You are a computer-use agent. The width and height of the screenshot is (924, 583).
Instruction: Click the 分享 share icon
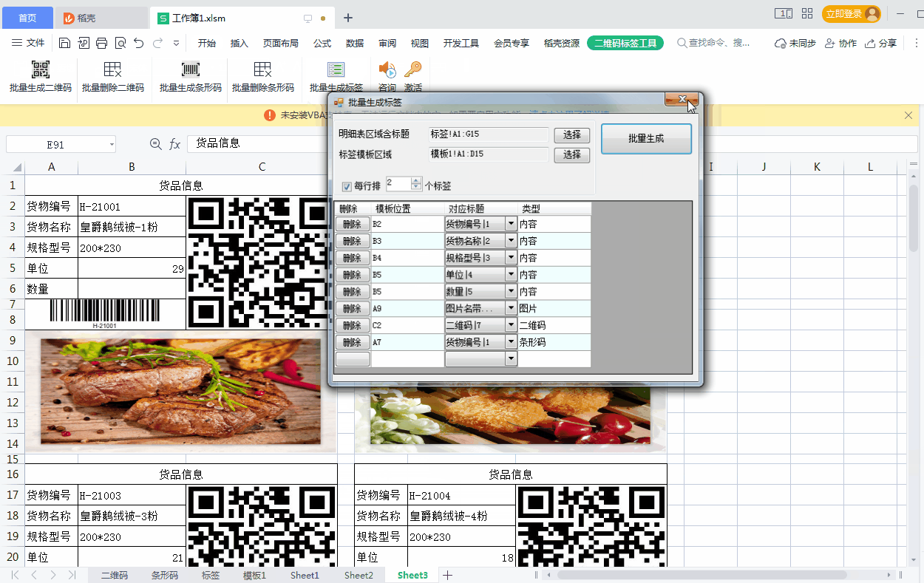pos(870,44)
